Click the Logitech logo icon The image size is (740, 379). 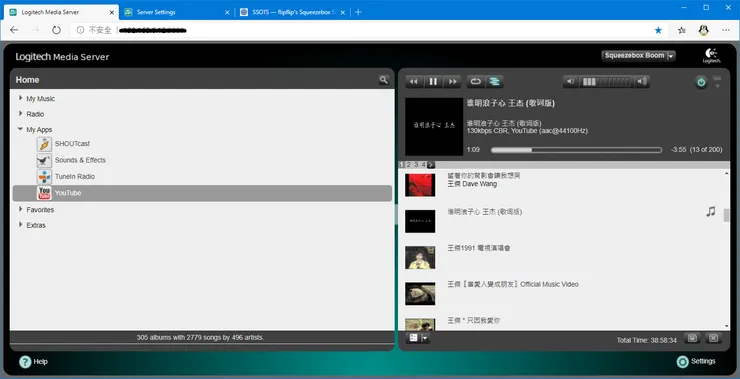[x=712, y=56]
